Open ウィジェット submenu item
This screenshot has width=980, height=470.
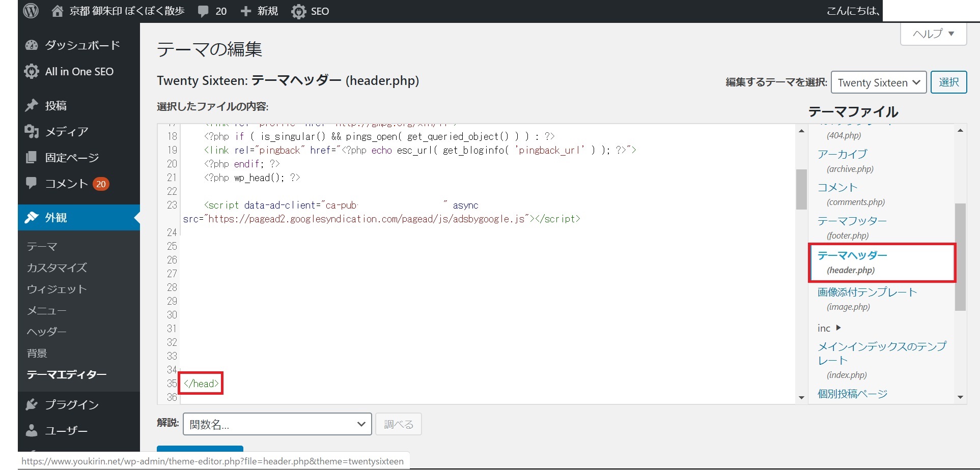pos(57,289)
